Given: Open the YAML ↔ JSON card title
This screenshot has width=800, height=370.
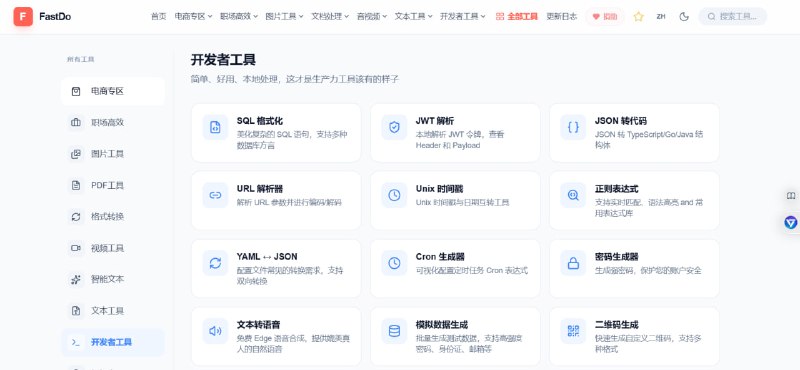Looking at the screenshot, I should pyautogui.click(x=267, y=257).
